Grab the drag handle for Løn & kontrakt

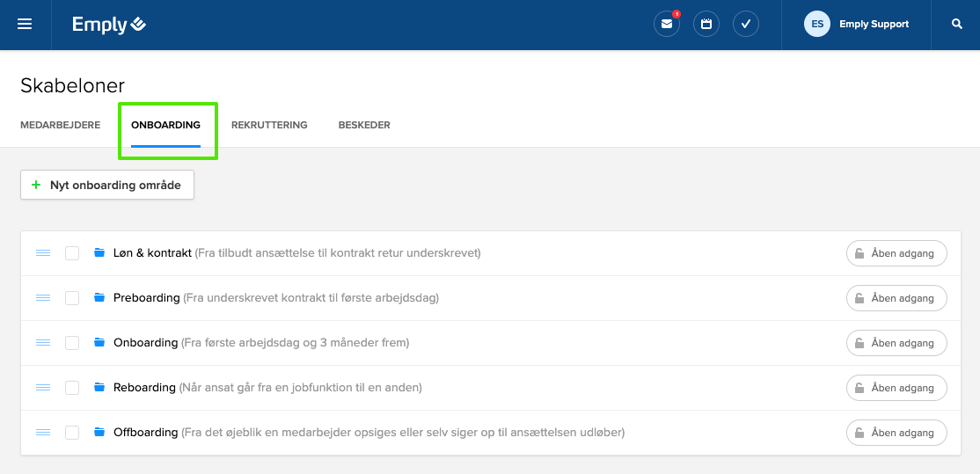43,253
